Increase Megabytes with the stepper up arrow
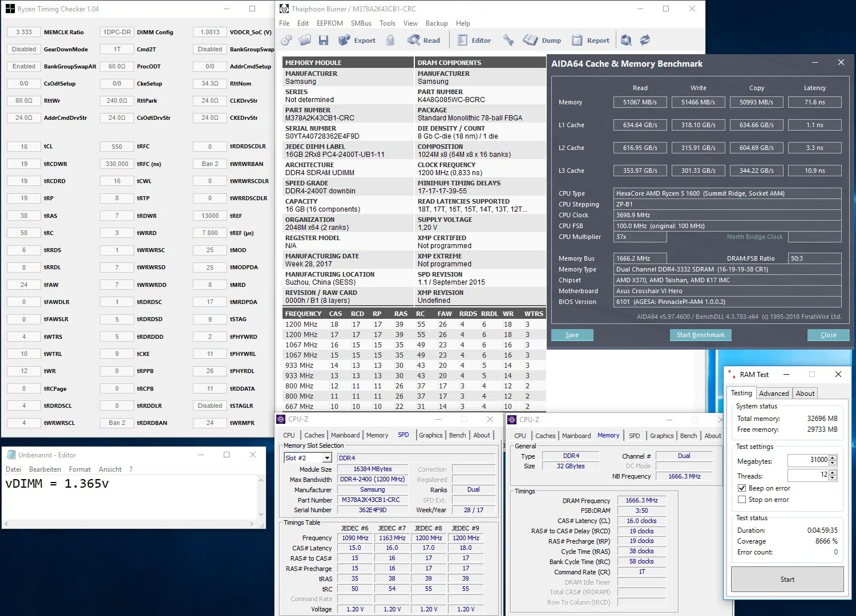This screenshot has width=856, height=616. [x=833, y=457]
